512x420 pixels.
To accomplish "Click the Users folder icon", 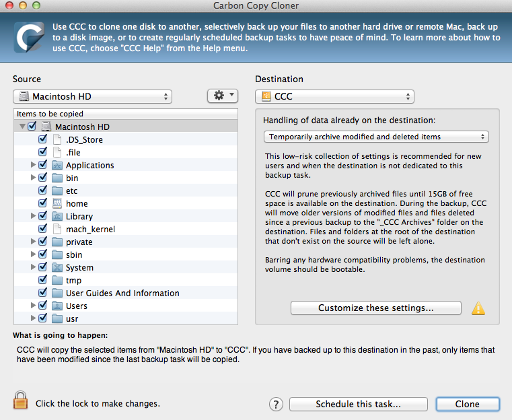I will click(x=57, y=306).
